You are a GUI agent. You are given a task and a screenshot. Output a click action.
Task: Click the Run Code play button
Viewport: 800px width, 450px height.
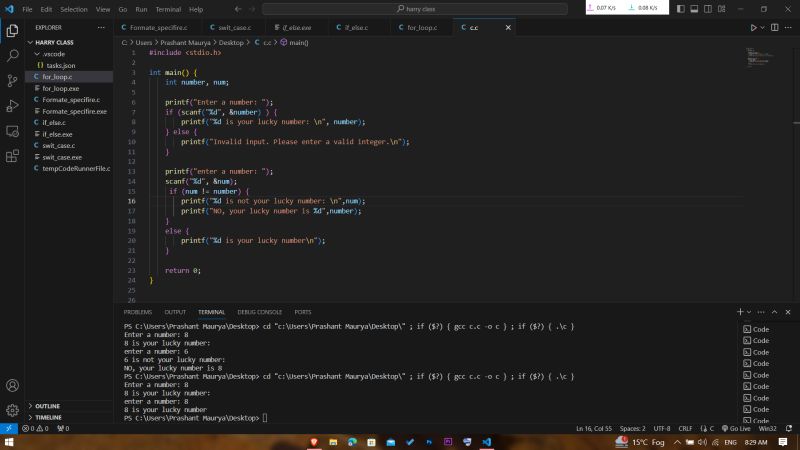[753, 28]
